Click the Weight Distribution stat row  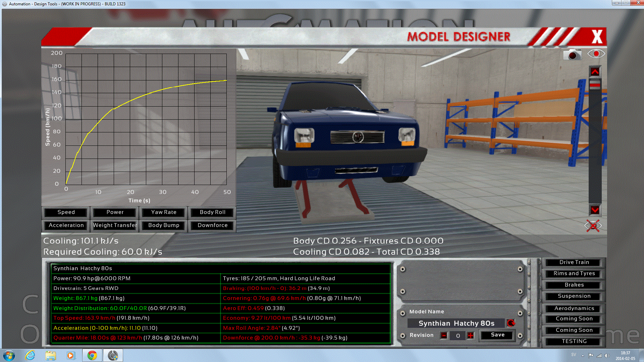[x=136, y=308]
